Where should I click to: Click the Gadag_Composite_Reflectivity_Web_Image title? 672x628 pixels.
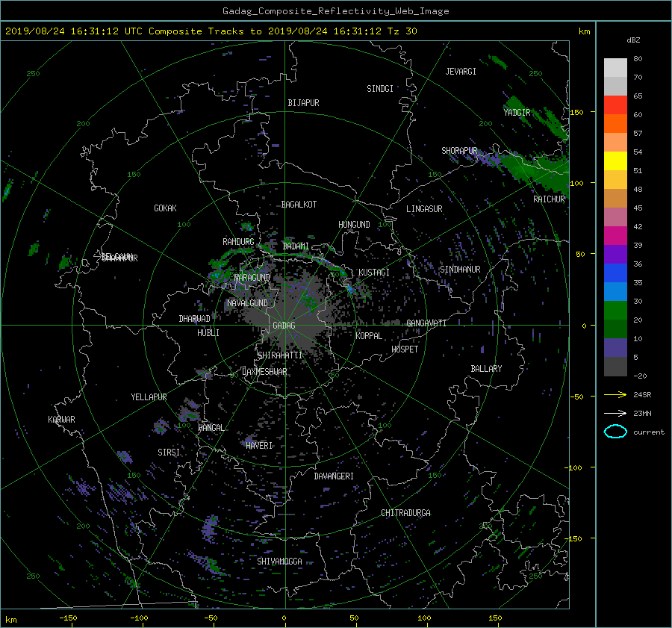pos(335,11)
